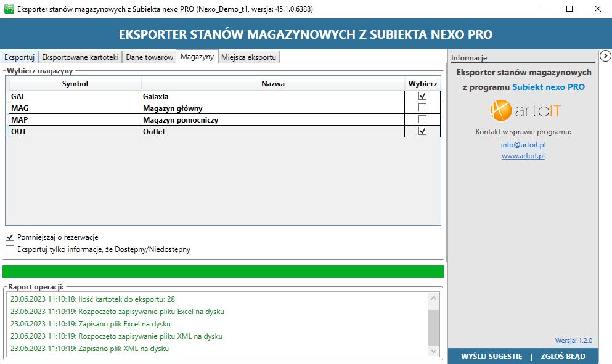Viewport: 612px width, 364px height.
Task: Uncheck Outlet warehouse selection
Action: (423, 131)
